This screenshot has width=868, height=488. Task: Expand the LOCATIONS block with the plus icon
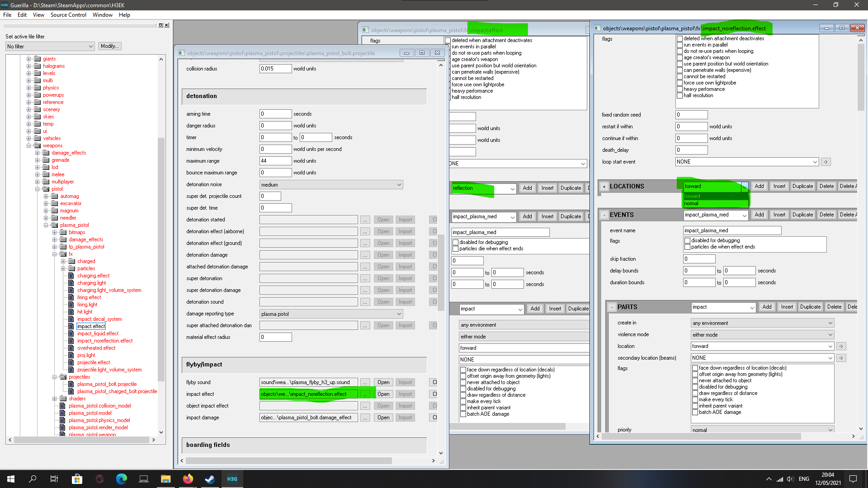click(604, 186)
